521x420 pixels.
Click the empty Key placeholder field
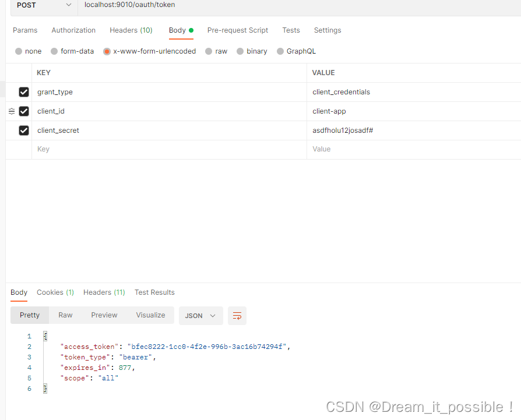point(169,149)
